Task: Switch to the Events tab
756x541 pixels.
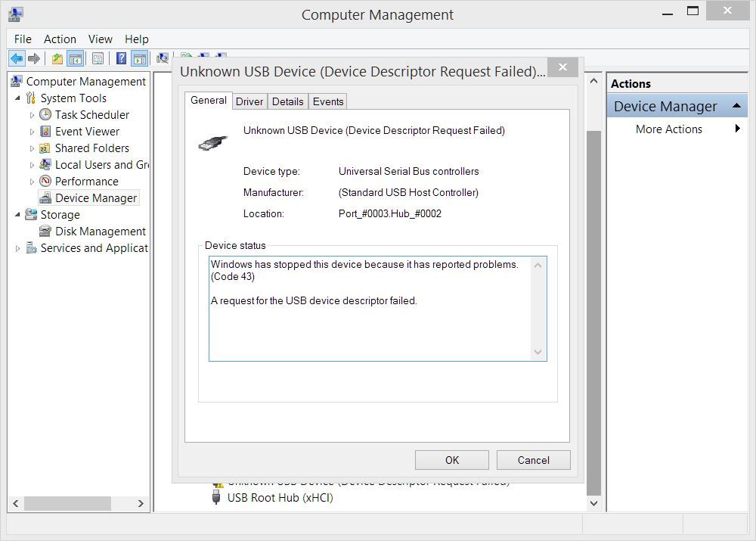Action: (328, 101)
